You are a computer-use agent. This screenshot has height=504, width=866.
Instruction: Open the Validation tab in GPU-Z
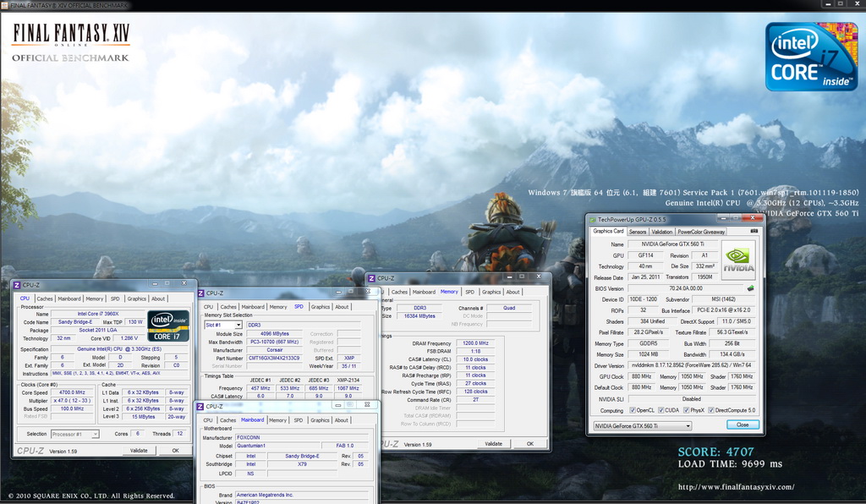click(661, 232)
